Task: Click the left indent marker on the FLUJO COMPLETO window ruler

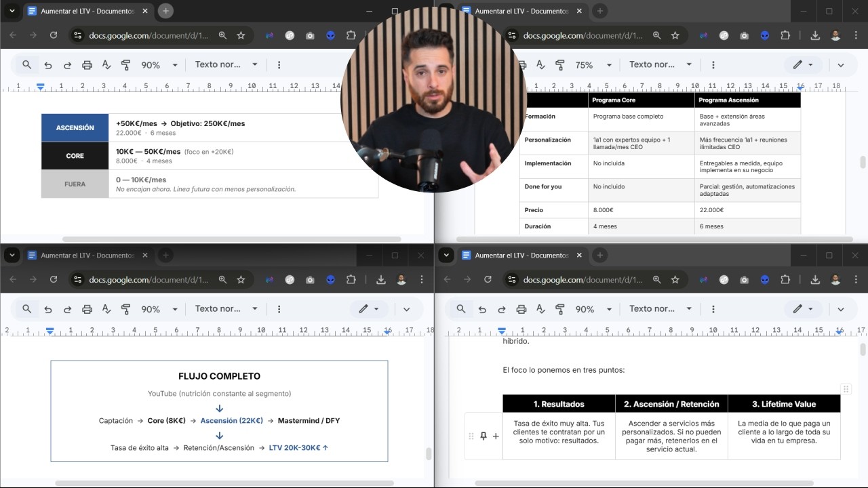Action: [x=50, y=331]
